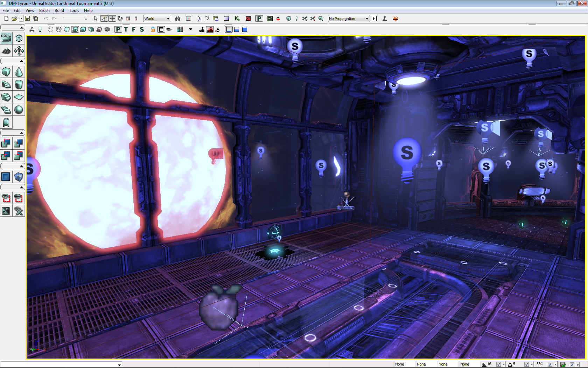The width and height of the screenshot is (588, 368).
Task: Select the rotate widget tool
Action: click(120, 19)
